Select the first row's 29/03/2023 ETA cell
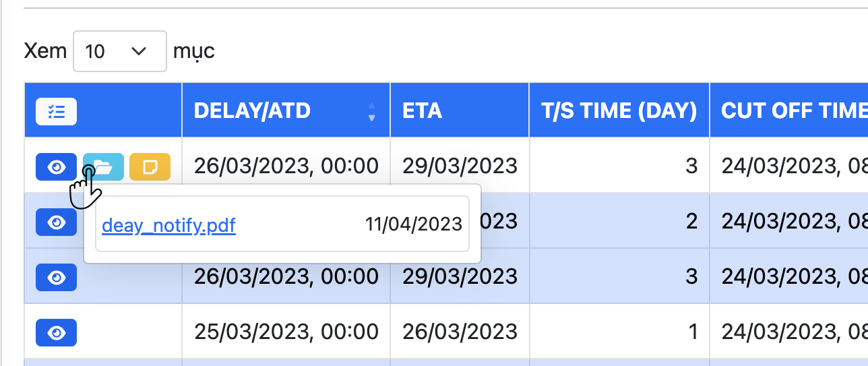Image resolution: width=868 pixels, height=366 pixels. (x=460, y=166)
